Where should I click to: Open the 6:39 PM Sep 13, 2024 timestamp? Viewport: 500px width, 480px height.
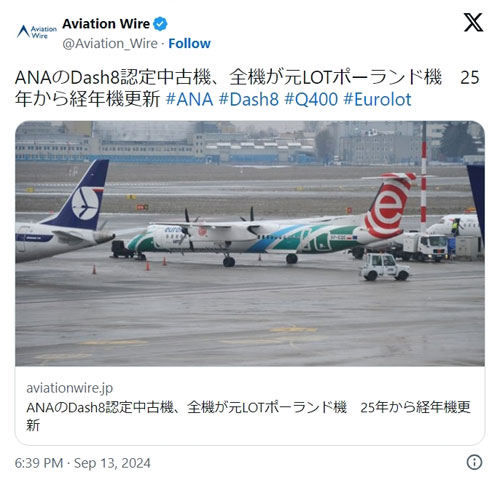click(x=83, y=463)
